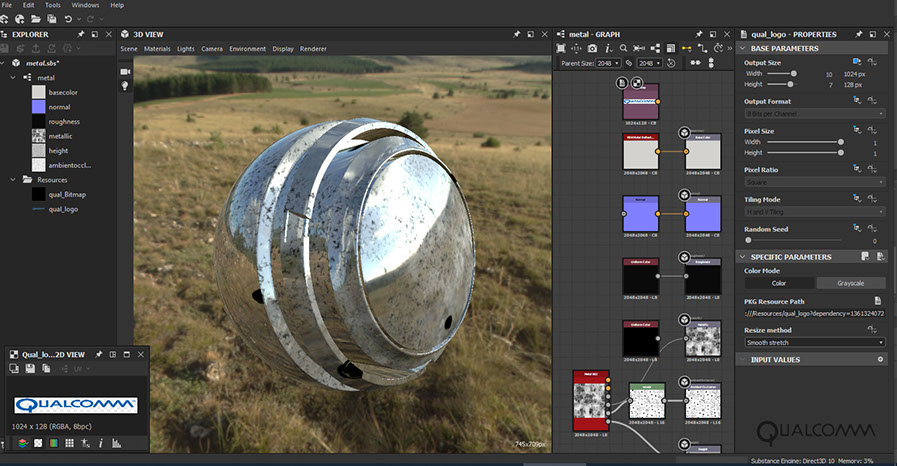
Task: Collapse the Base Parameters section
Action: (743, 48)
